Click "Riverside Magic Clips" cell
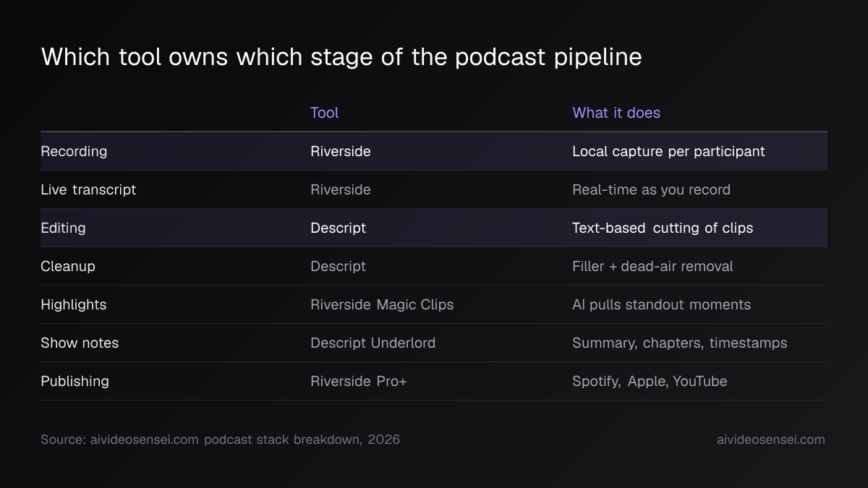Viewport: 868px width, 488px height. coord(382,304)
